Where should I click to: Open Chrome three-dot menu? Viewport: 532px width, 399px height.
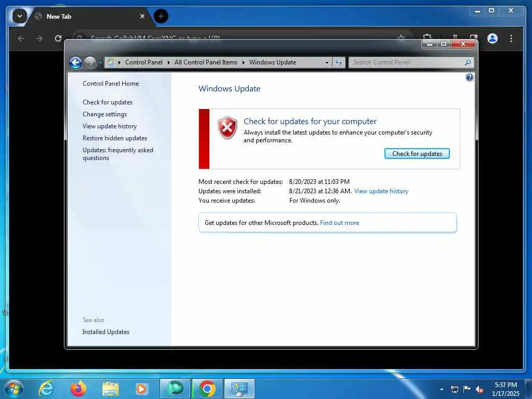(511, 38)
